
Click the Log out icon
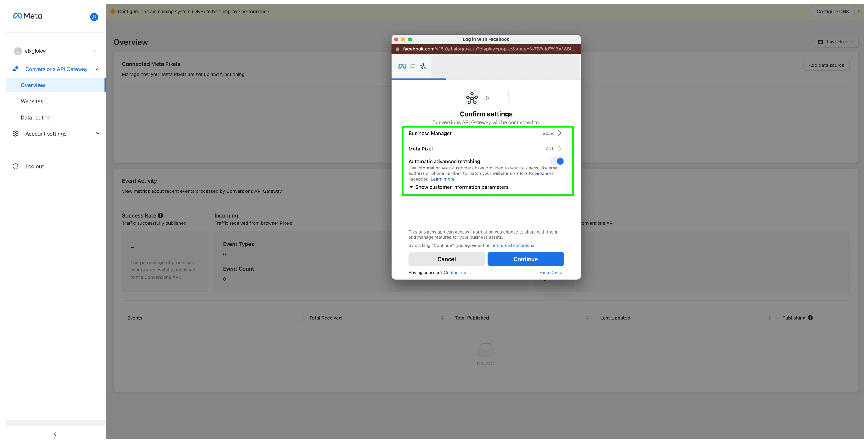coord(16,166)
